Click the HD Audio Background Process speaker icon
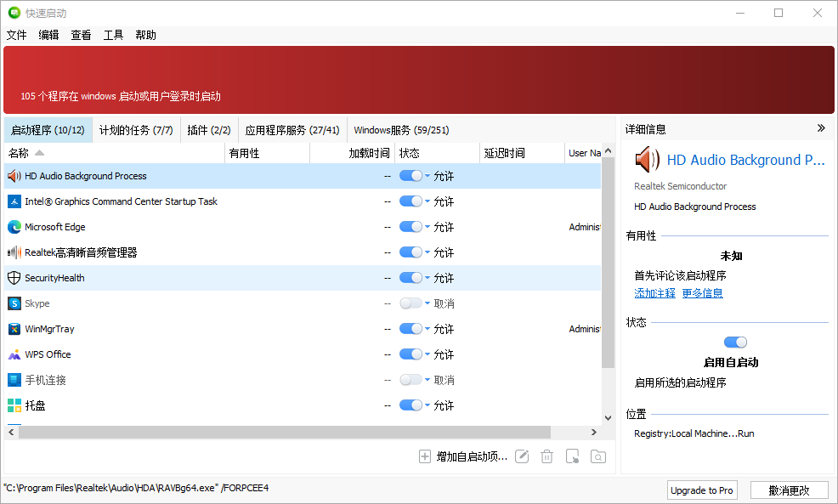838x504 pixels. pyautogui.click(x=14, y=176)
